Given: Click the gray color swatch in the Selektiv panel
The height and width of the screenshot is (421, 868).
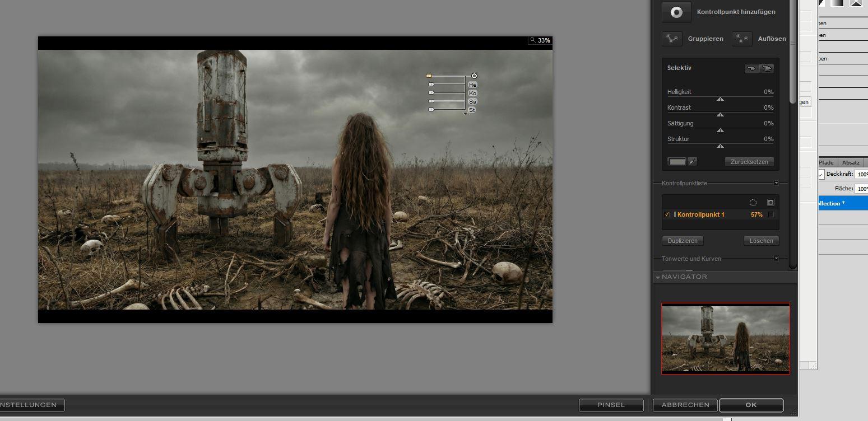Looking at the screenshot, I should pos(677,162).
